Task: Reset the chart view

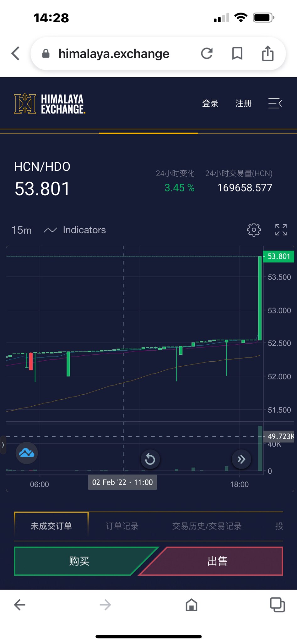Action: 150,459
